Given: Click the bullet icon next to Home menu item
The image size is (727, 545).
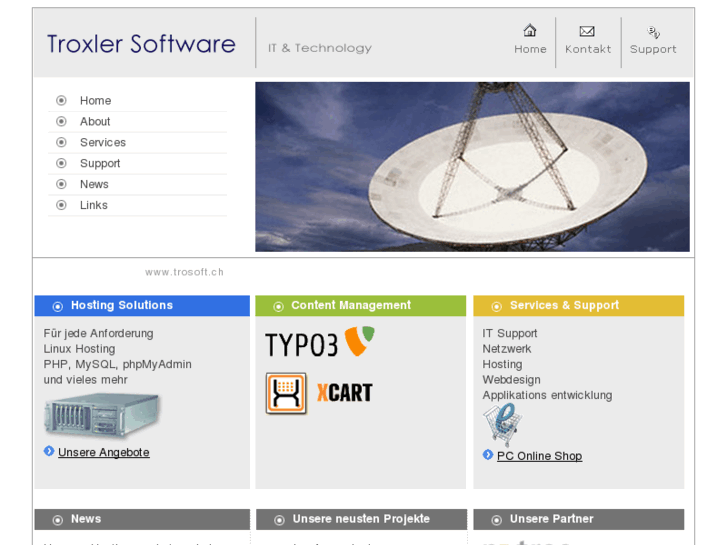Looking at the screenshot, I should (61, 101).
